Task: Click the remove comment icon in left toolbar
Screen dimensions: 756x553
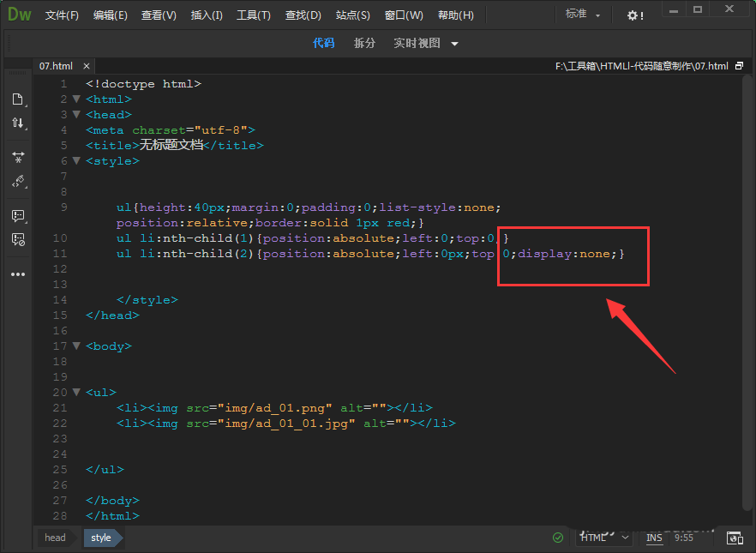Action: (x=17, y=239)
